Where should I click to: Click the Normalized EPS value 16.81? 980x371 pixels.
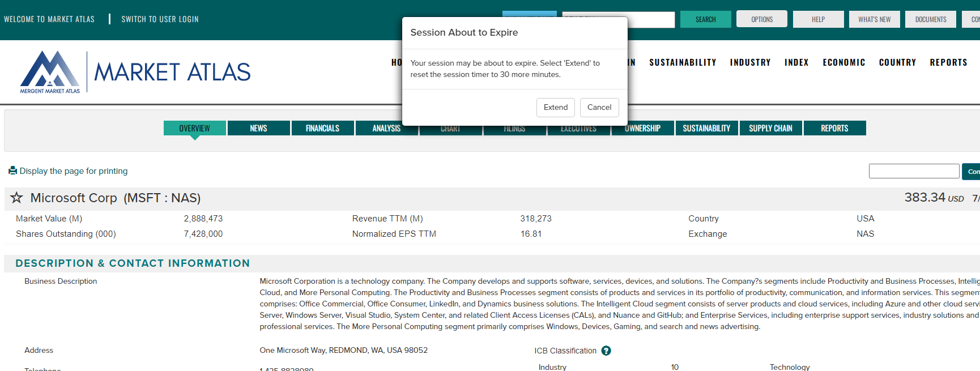coord(531,234)
